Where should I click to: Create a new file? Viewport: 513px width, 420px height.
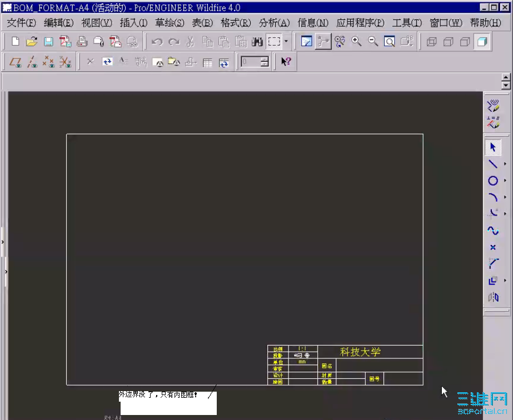click(15, 42)
